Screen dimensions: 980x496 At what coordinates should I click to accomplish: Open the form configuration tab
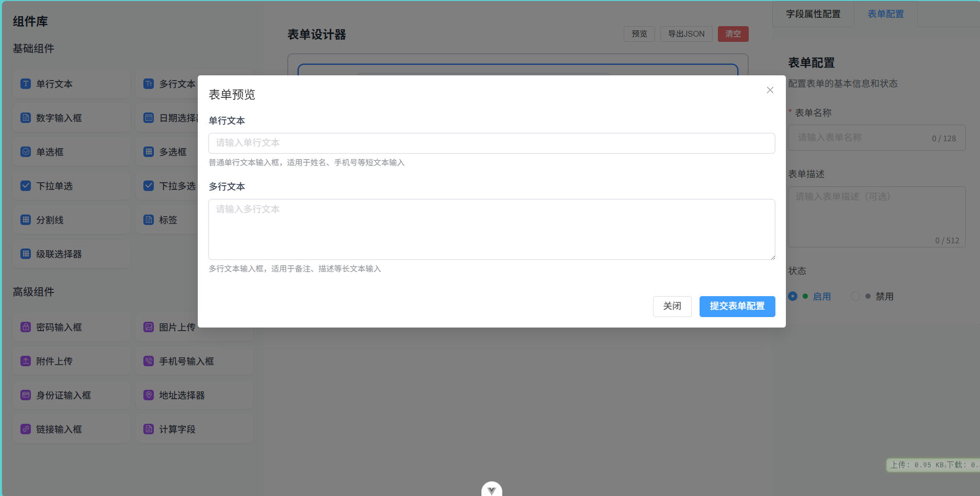click(x=885, y=14)
